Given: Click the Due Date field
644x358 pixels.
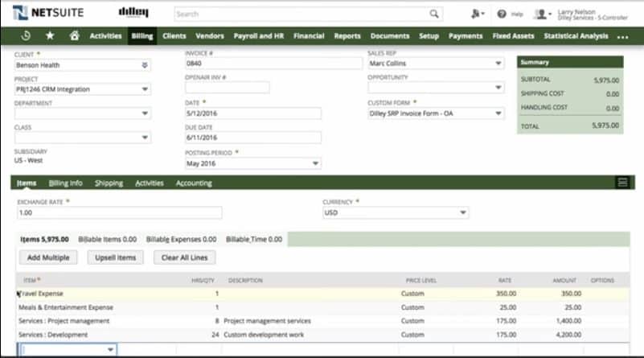Looking at the screenshot, I should (253, 138).
